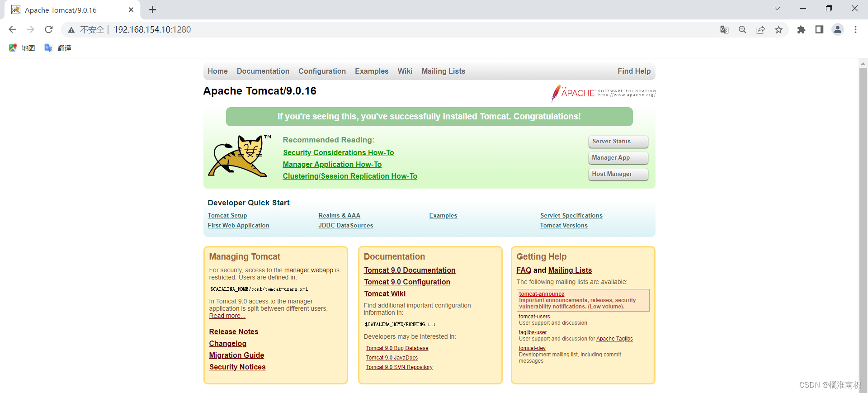Click the Apache Software Foundation logo
This screenshot has height=393, width=868.
tap(603, 93)
